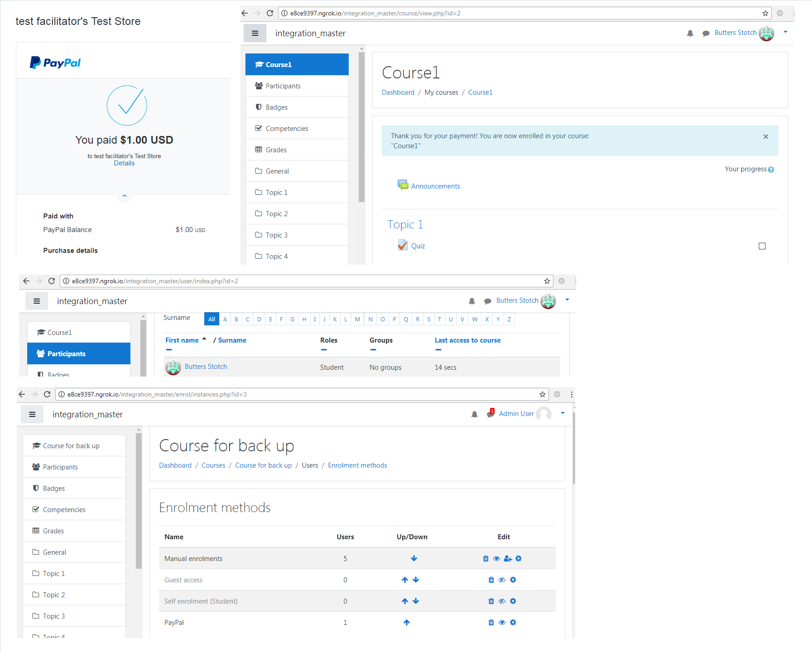Open browser menu dots in enrolment window

pyautogui.click(x=572, y=394)
